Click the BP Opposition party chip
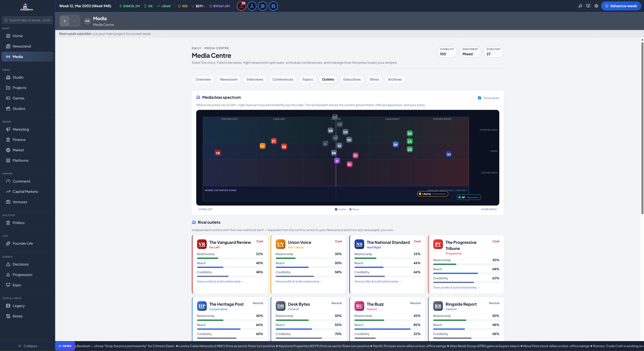 tap(469, 197)
